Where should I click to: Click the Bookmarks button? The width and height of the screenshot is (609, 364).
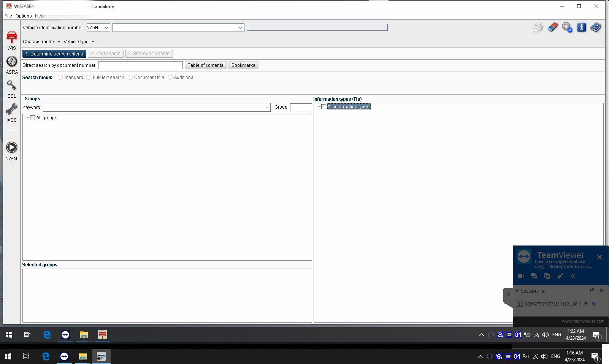coord(243,65)
